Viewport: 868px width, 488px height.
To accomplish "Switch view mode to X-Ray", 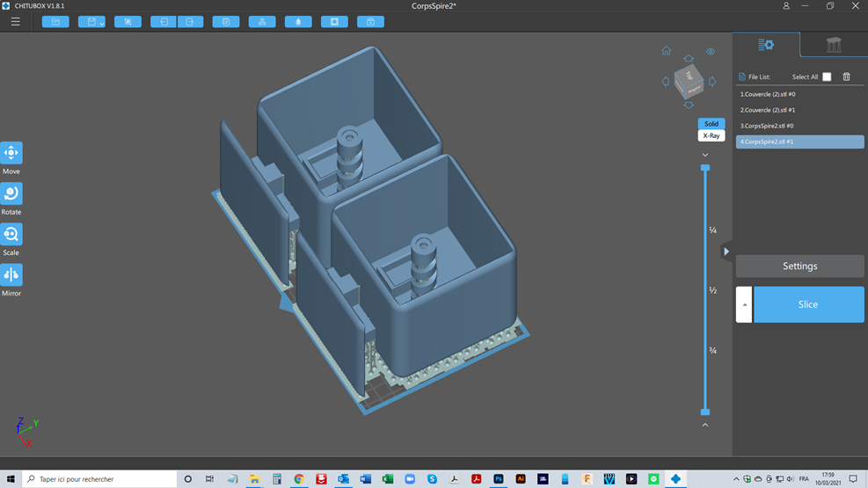I will click(x=711, y=136).
